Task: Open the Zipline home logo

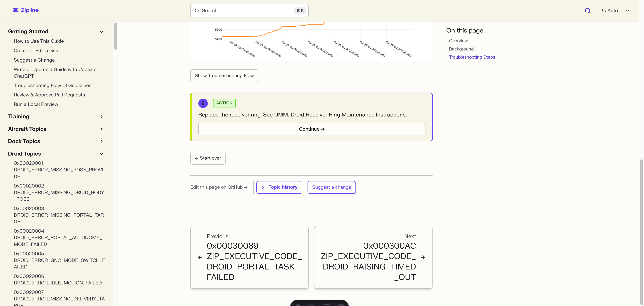Action: pos(25,10)
